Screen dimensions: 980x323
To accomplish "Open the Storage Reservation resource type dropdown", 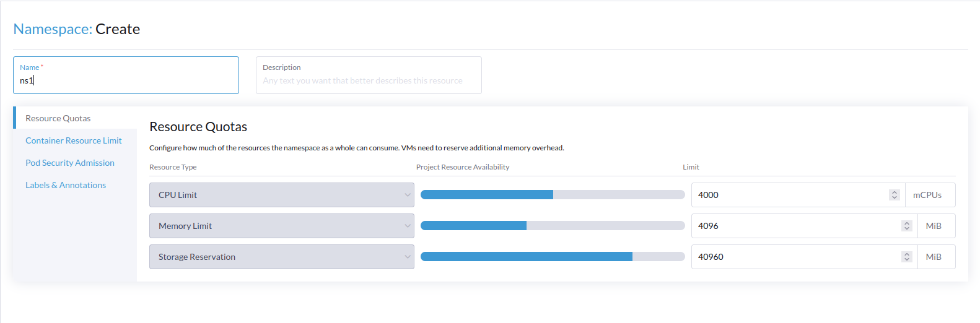I will [x=281, y=257].
